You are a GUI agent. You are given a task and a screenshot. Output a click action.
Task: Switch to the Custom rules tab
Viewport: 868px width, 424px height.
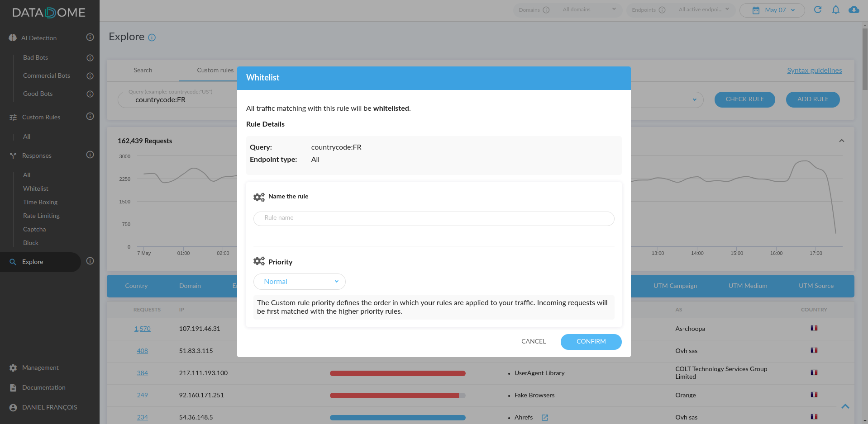(x=215, y=71)
